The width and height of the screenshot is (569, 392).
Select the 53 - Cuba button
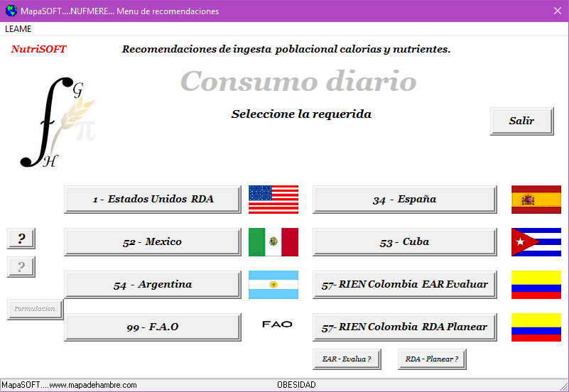point(404,242)
